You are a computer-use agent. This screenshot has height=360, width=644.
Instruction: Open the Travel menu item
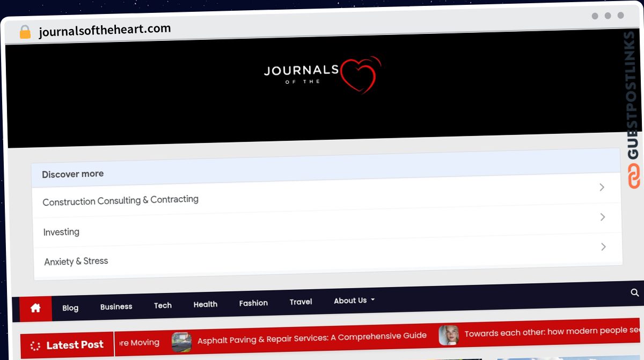pos(301,302)
